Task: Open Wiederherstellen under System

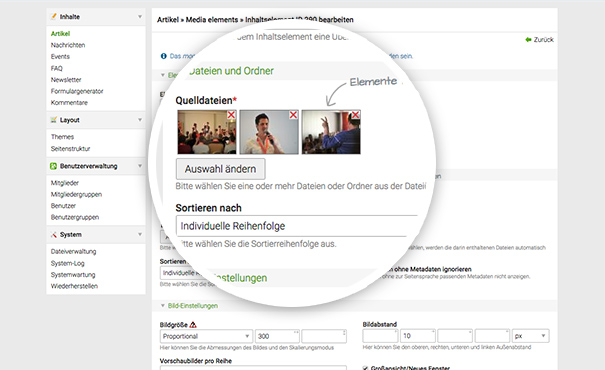Action: (74, 286)
